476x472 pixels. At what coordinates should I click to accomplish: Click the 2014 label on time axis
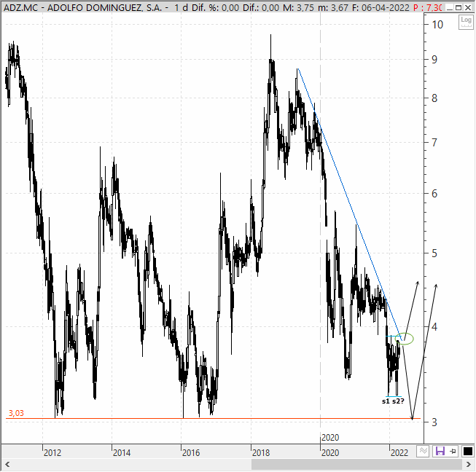point(122,452)
